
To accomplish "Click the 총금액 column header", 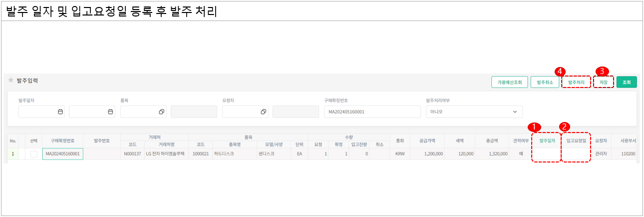I will (493, 141).
